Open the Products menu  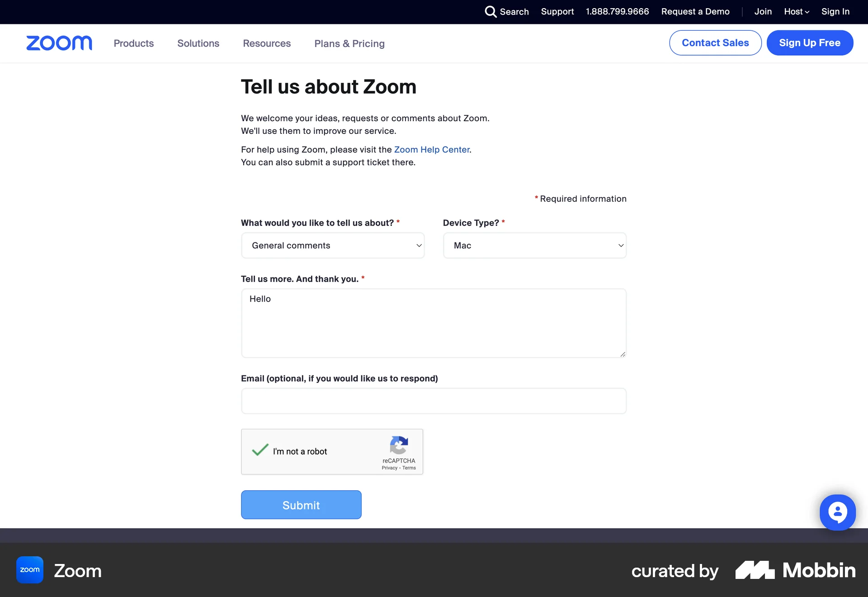point(133,43)
